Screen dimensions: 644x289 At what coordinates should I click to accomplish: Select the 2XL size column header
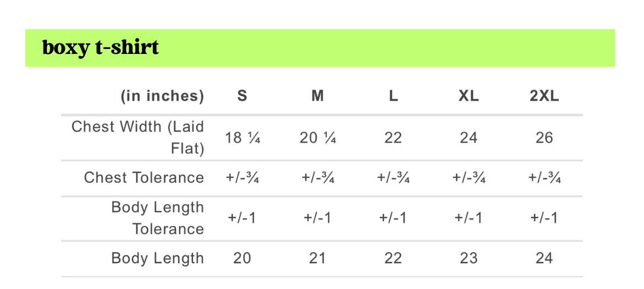(544, 96)
